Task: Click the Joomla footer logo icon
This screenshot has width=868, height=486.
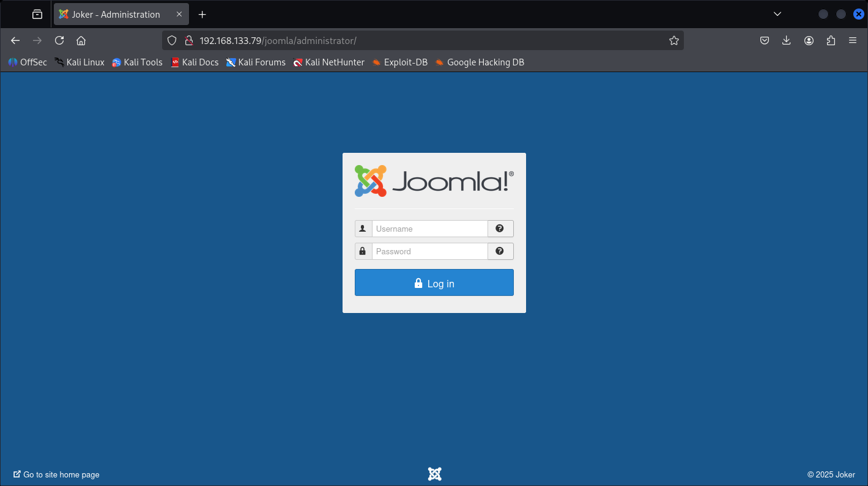Action: (434, 474)
